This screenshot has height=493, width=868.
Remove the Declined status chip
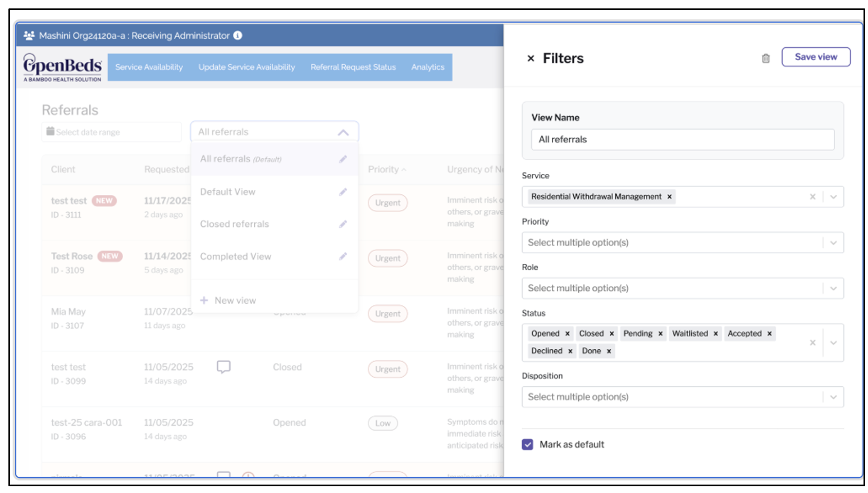click(570, 351)
